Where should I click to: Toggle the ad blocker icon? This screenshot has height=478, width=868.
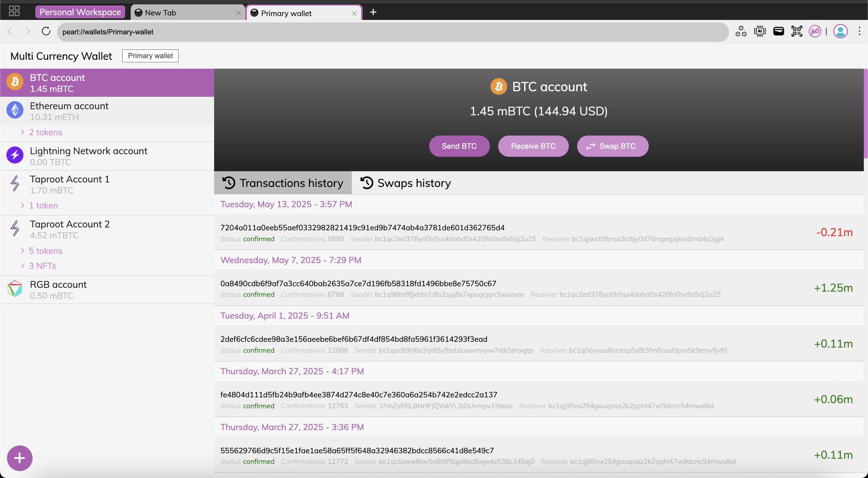[x=815, y=32]
